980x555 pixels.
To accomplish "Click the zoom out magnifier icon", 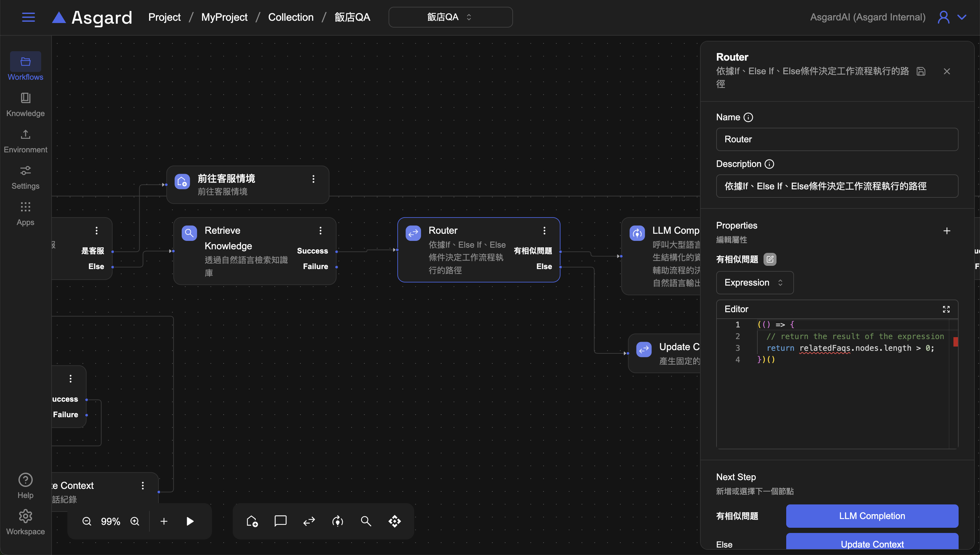I will 87,521.
